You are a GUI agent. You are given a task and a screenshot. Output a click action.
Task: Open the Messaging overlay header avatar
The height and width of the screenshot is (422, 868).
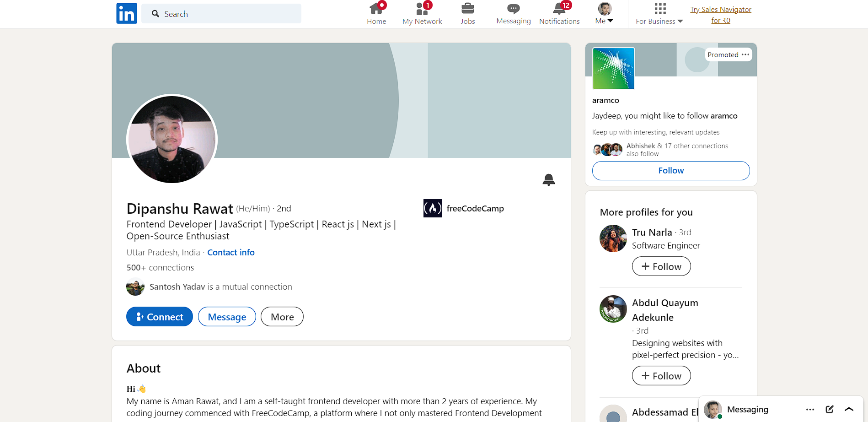point(713,410)
